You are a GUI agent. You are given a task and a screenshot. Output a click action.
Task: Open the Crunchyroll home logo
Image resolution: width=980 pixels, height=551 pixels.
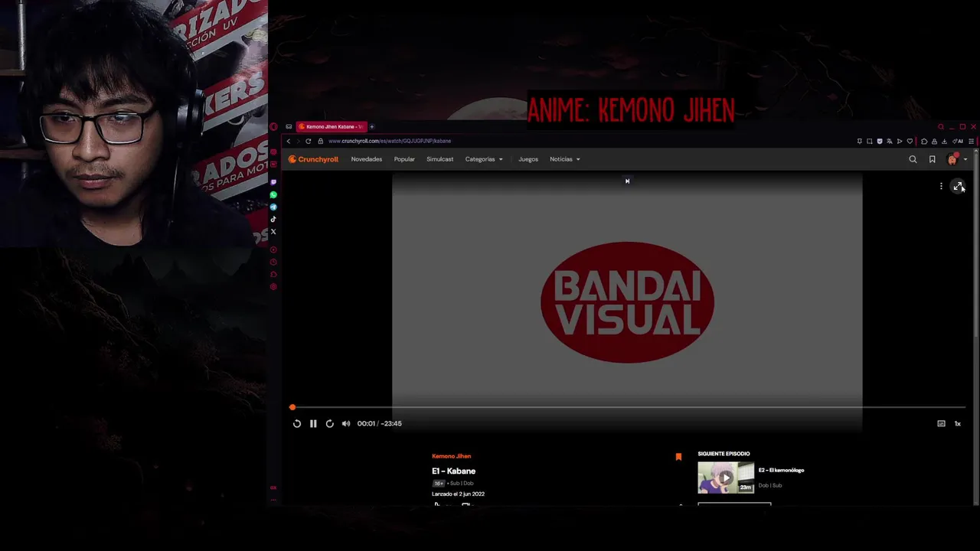(x=313, y=159)
